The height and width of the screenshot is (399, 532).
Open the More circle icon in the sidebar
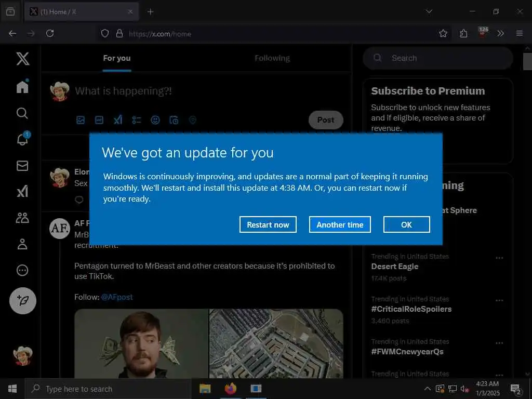tap(22, 270)
